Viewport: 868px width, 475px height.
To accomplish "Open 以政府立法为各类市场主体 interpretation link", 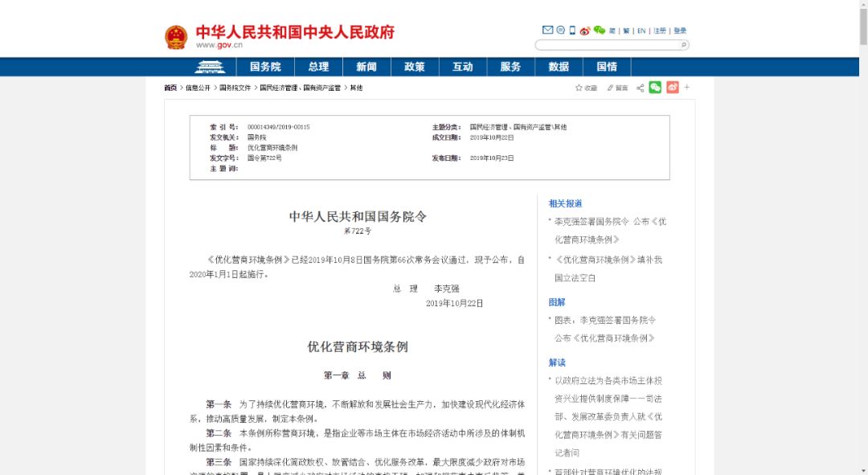I will pyautogui.click(x=608, y=416).
